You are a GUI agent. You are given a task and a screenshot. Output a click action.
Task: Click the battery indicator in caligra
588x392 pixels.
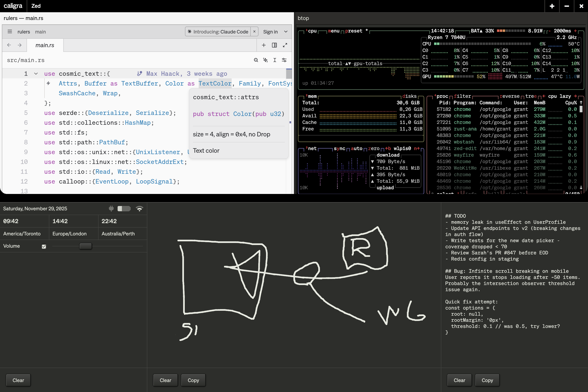click(x=124, y=209)
